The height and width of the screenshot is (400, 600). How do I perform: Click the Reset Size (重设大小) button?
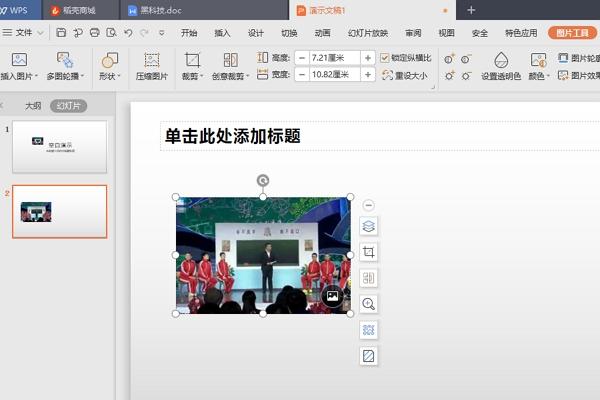[405, 75]
